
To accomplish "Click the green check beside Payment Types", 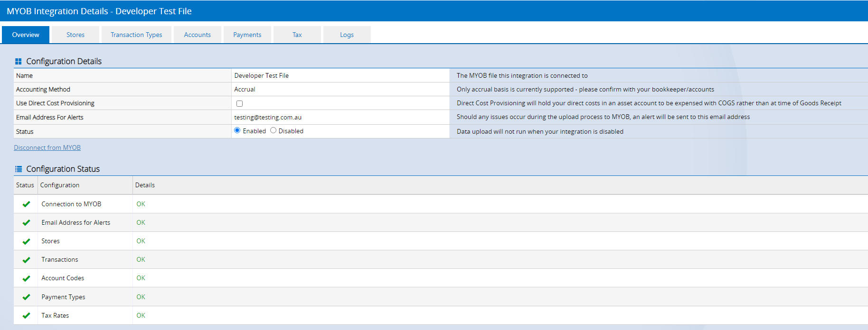I will pyautogui.click(x=26, y=297).
